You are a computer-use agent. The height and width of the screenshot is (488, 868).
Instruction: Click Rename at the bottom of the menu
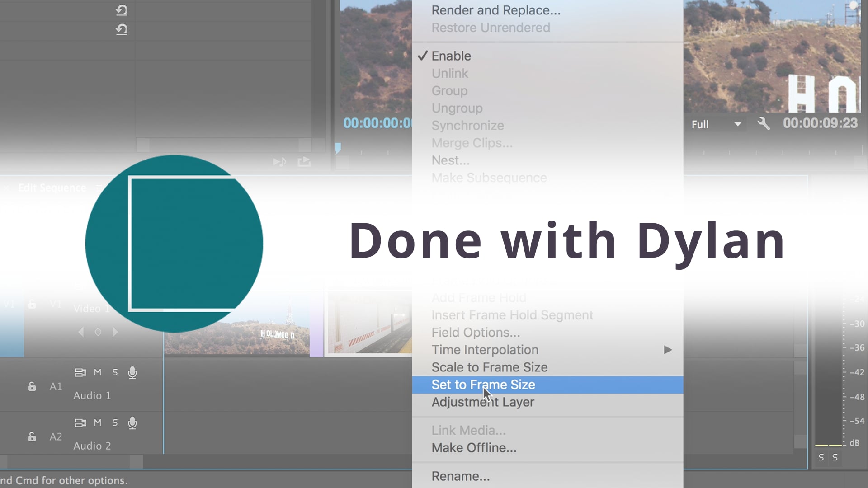pos(460,476)
